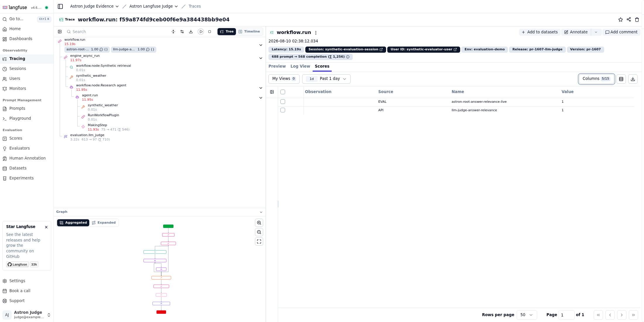Open Evaluators in sidebar
The image size is (644, 322).
coord(27,148)
